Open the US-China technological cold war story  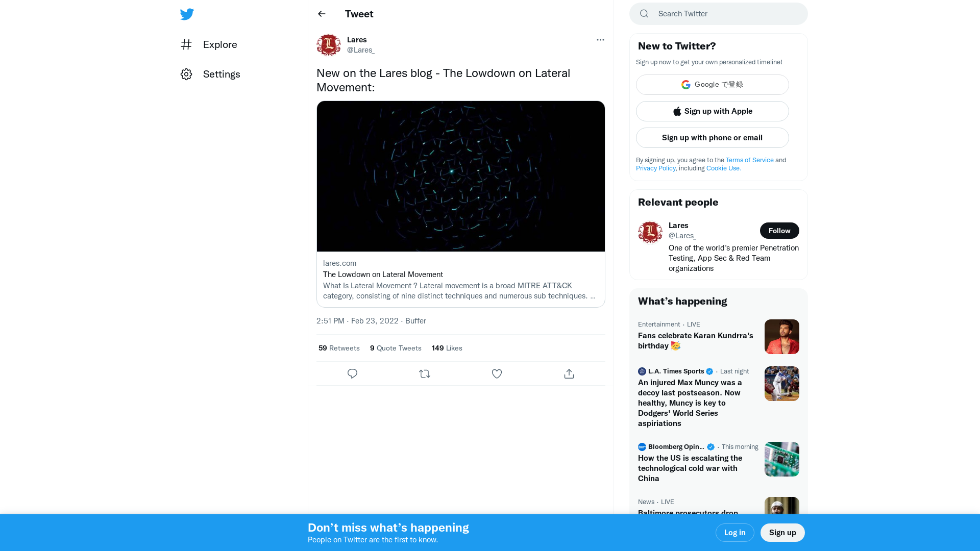pos(690,468)
